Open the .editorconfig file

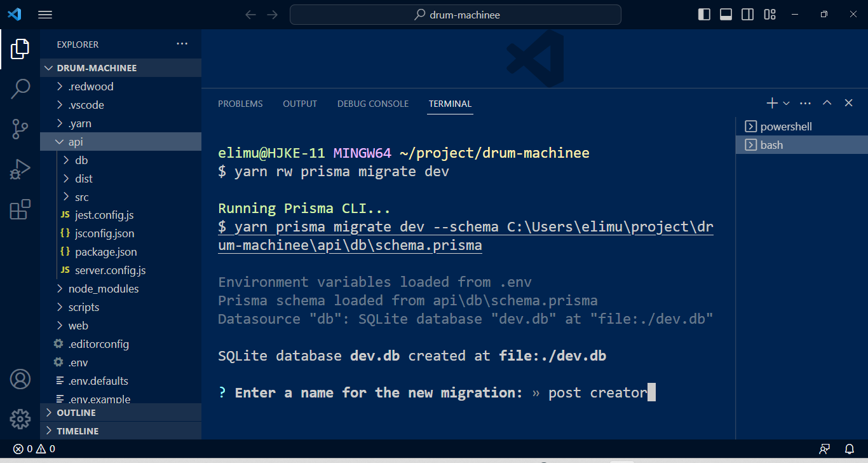(121, 344)
